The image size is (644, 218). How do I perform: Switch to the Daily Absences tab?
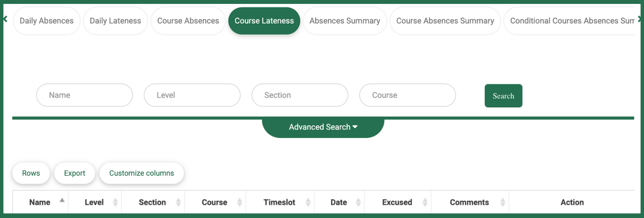[x=47, y=21]
